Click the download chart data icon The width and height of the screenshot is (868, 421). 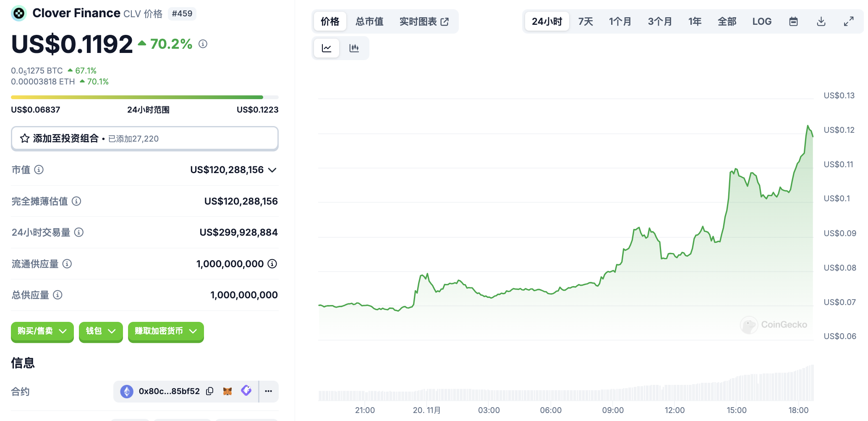(x=821, y=21)
